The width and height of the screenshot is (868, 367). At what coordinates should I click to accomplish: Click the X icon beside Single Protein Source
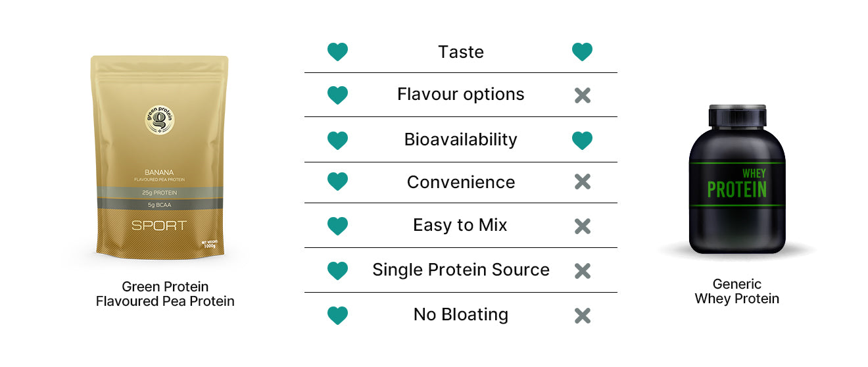tap(582, 270)
